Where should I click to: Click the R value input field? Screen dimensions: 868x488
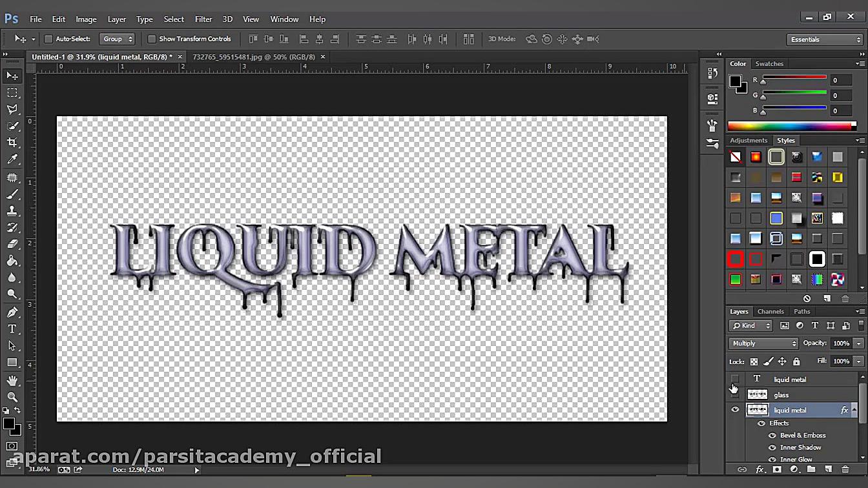[842, 80]
